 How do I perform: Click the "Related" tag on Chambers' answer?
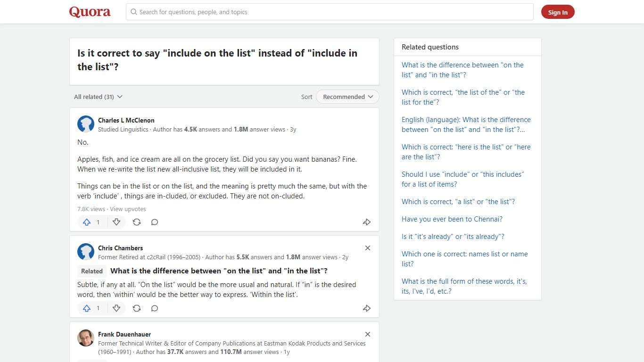pyautogui.click(x=92, y=271)
